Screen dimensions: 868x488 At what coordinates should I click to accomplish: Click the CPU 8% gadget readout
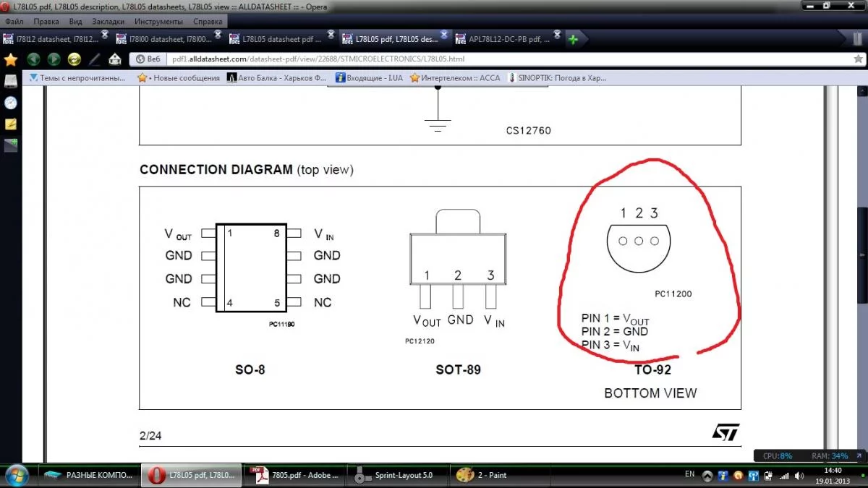point(778,456)
